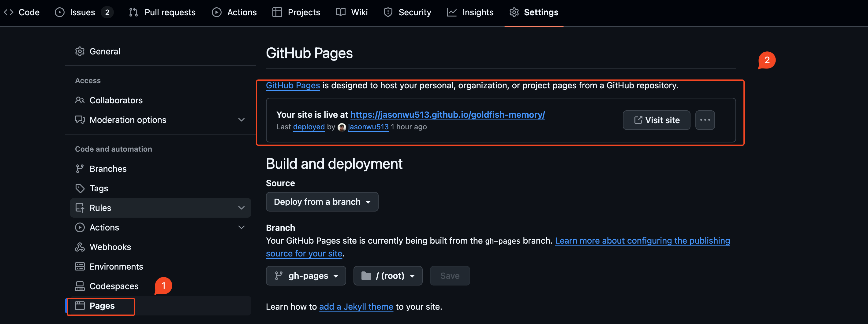Click the Visit site button
This screenshot has width=868, height=324.
click(x=656, y=120)
